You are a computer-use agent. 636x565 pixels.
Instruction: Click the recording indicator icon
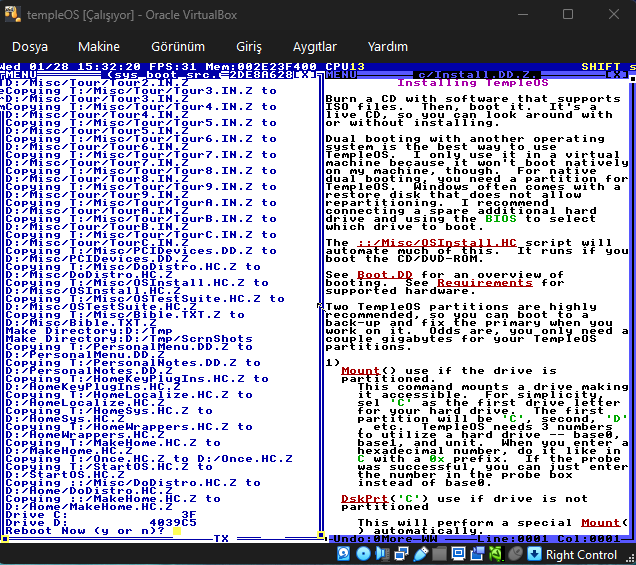click(x=477, y=554)
